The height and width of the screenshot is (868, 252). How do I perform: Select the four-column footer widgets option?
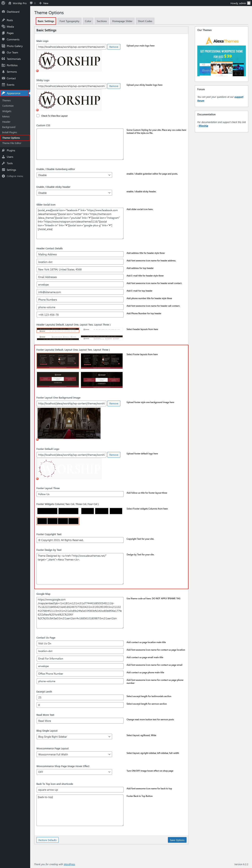point(58,521)
